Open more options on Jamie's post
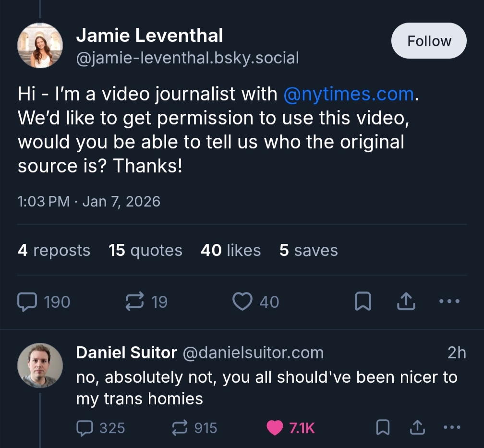The image size is (484, 448). [449, 302]
